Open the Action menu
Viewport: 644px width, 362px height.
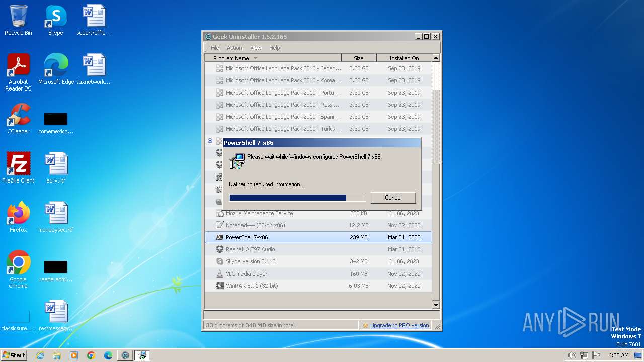234,48
